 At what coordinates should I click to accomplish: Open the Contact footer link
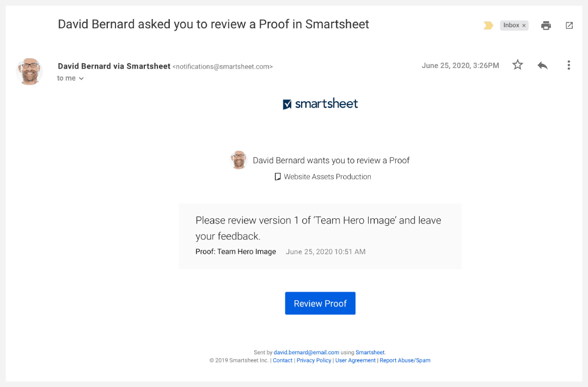(x=283, y=360)
